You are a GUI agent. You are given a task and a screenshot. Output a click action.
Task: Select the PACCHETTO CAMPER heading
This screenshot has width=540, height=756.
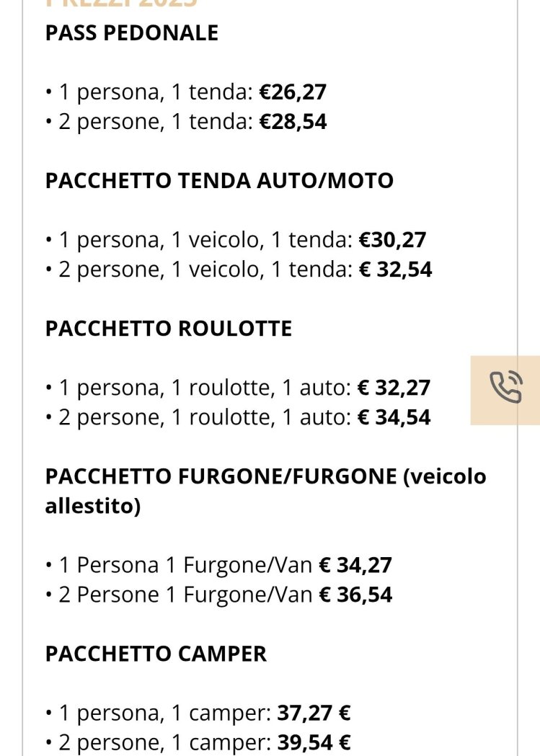point(156,654)
